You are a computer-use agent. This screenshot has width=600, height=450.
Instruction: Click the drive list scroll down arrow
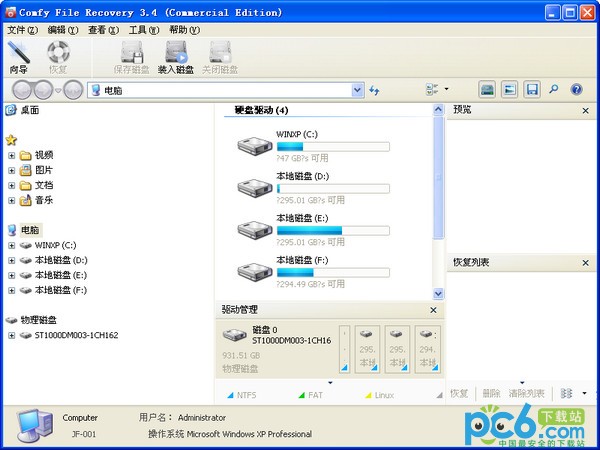[x=438, y=293]
